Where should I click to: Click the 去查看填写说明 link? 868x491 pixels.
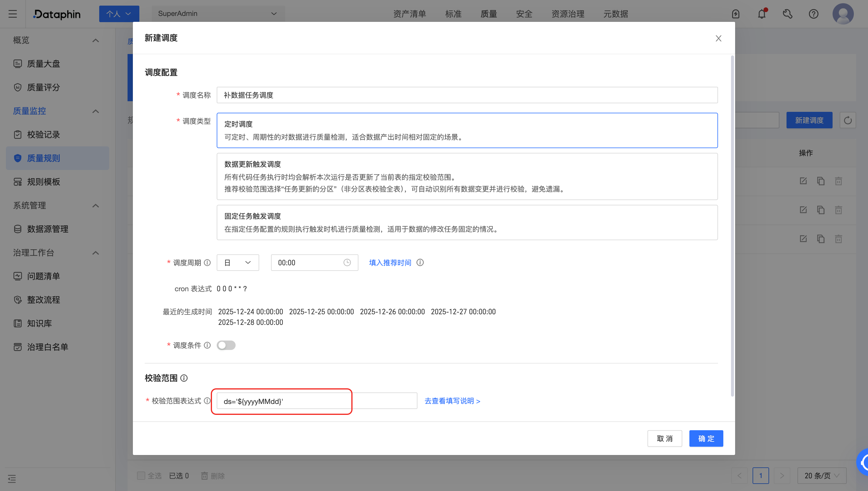452,401
